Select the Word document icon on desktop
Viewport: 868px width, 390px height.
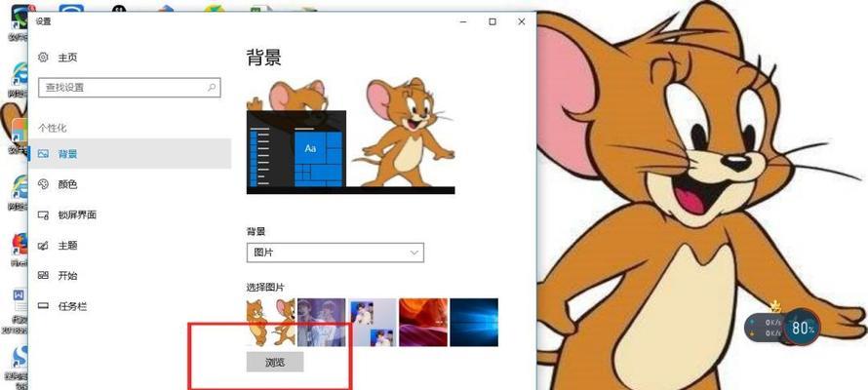click(x=20, y=301)
